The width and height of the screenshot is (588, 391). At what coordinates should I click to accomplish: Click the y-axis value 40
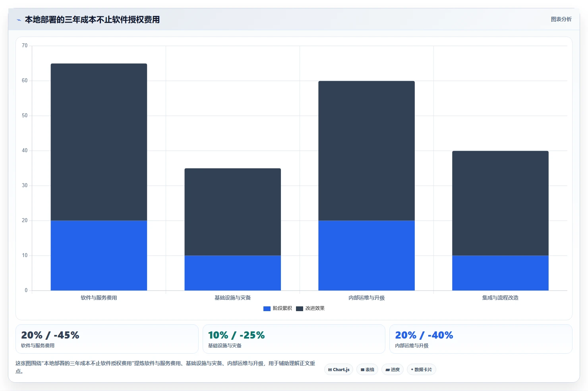pos(25,151)
